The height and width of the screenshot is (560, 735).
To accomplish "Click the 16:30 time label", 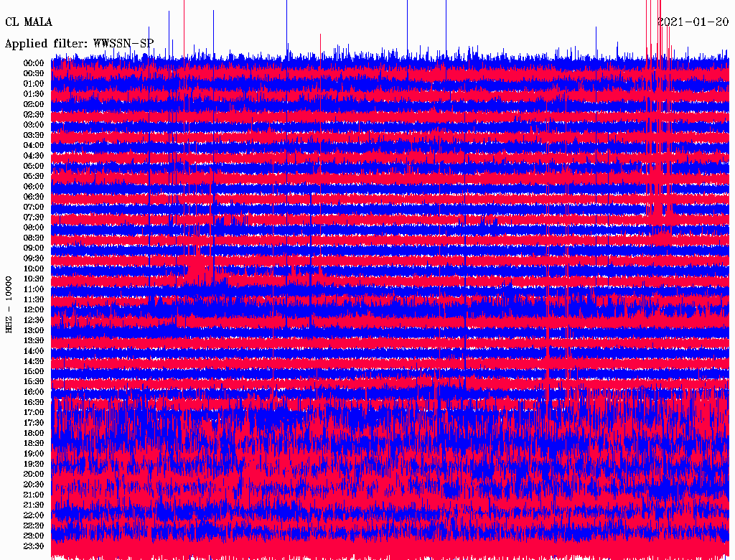I will (34, 402).
